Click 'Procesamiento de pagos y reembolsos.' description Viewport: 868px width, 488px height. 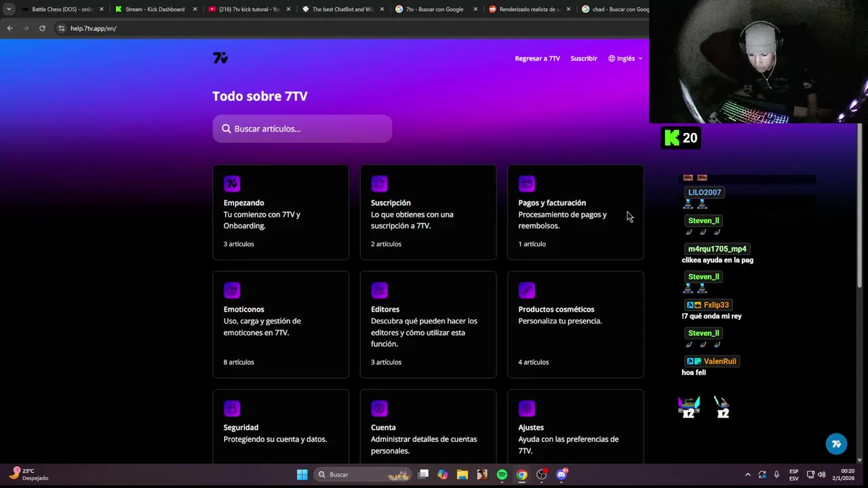pos(562,220)
